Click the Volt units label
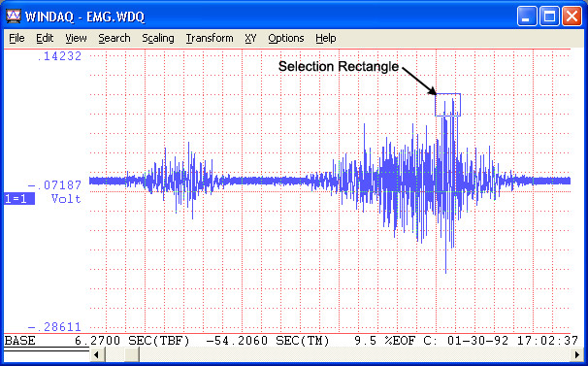588x366 pixels. [66, 199]
